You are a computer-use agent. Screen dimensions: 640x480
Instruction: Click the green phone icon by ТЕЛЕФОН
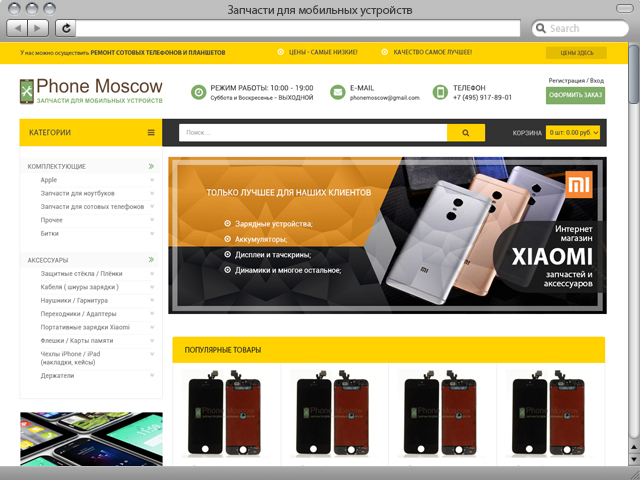(440, 92)
